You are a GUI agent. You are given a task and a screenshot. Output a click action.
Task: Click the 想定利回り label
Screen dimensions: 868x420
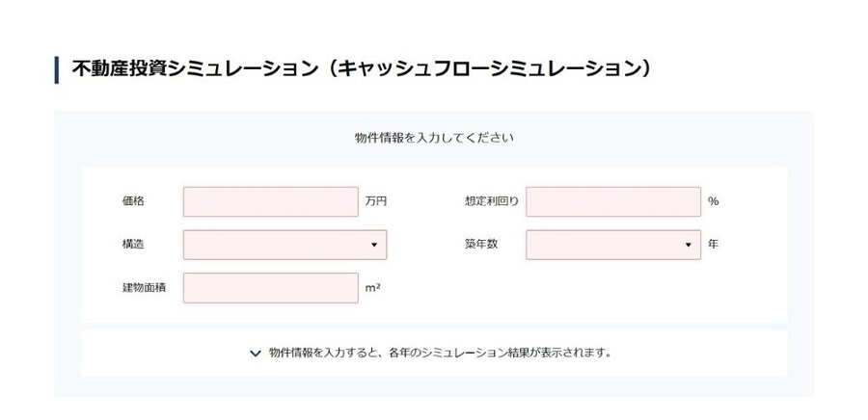tap(491, 201)
